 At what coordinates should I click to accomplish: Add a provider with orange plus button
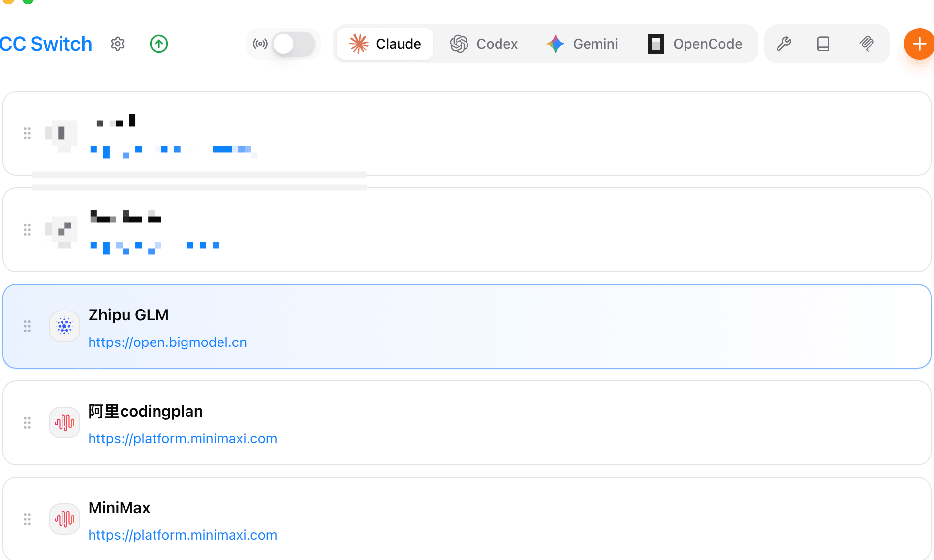pyautogui.click(x=919, y=44)
